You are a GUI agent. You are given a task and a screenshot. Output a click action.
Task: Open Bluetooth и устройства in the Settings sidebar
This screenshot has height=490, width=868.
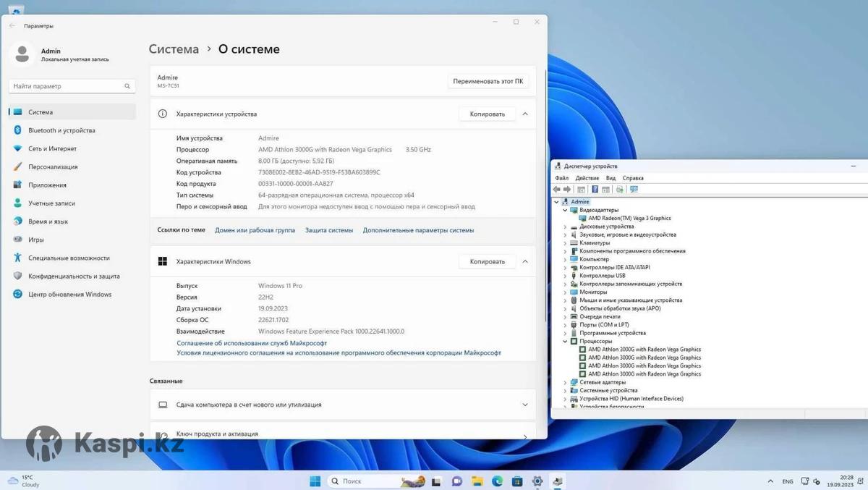pos(72,130)
